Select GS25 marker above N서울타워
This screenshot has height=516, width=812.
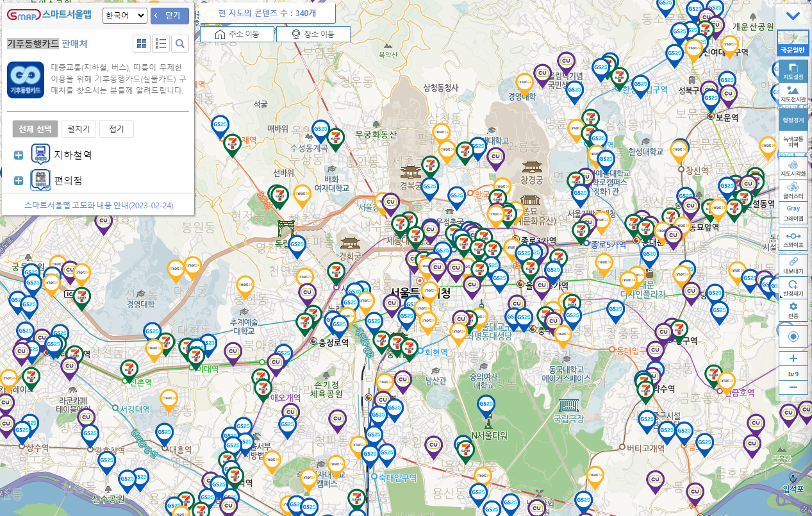click(x=486, y=406)
